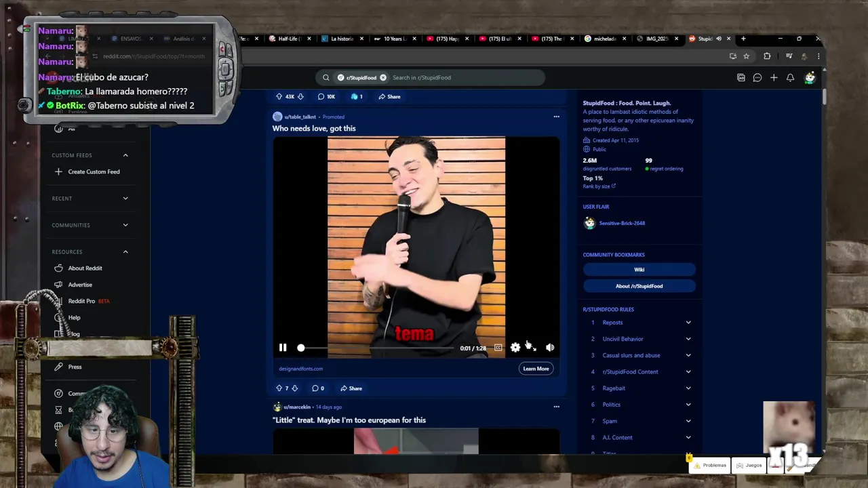Downvote the promoted post with 7 votes
The width and height of the screenshot is (868, 488).
click(294, 388)
